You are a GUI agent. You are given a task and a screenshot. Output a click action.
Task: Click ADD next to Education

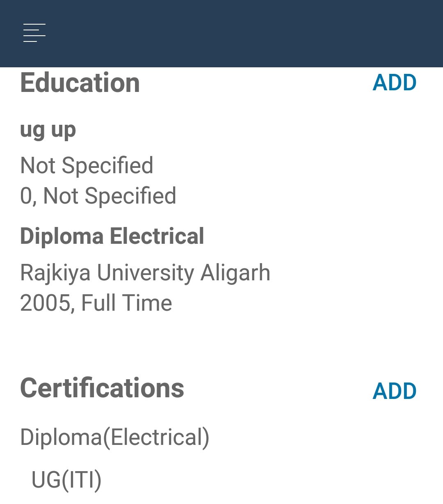pos(394,83)
